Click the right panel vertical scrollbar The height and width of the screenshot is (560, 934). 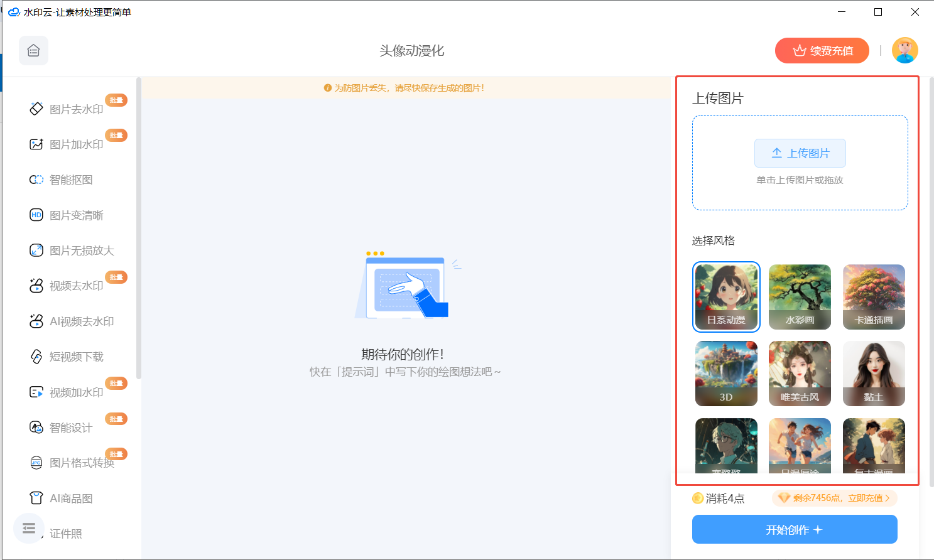(x=931, y=281)
